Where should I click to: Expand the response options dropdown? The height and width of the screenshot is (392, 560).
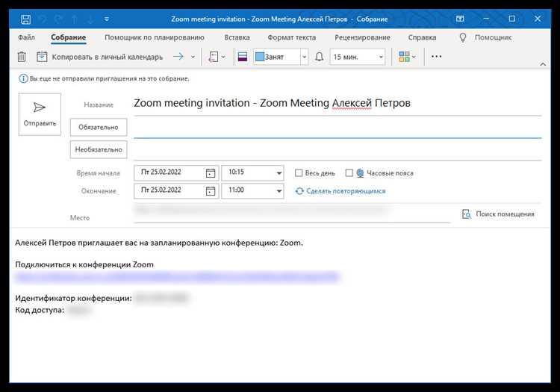(223, 57)
